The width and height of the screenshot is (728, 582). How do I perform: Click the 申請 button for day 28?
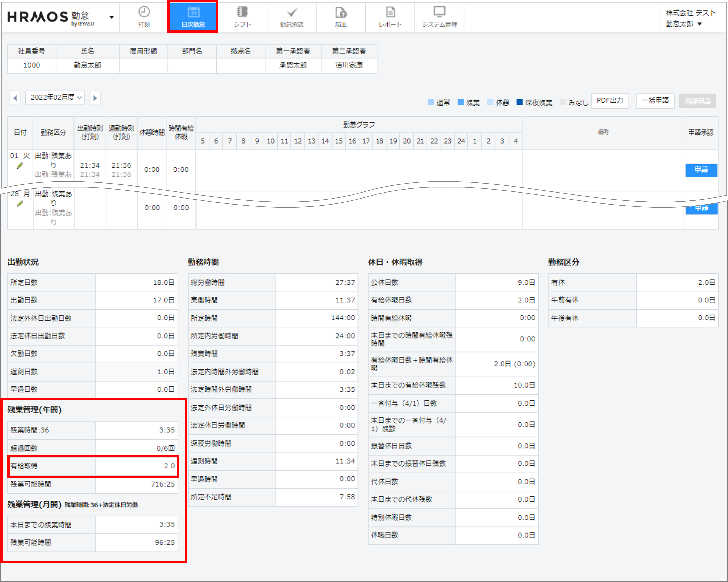(x=701, y=208)
